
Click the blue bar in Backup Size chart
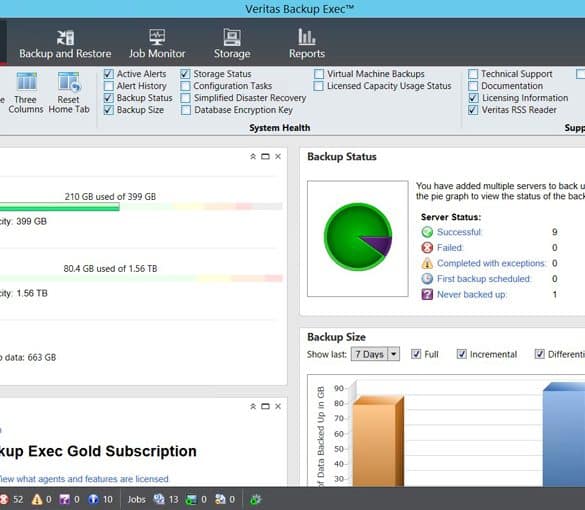(x=564, y=435)
